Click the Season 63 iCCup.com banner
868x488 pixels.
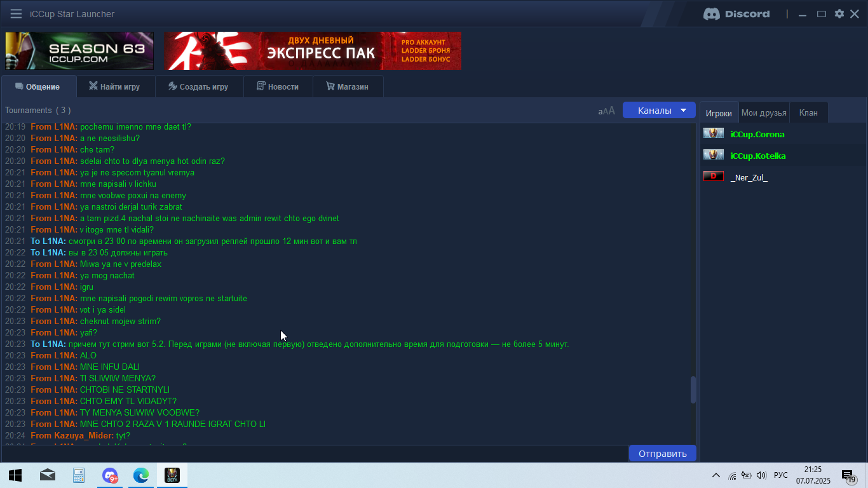pyautogui.click(x=79, y=51)
